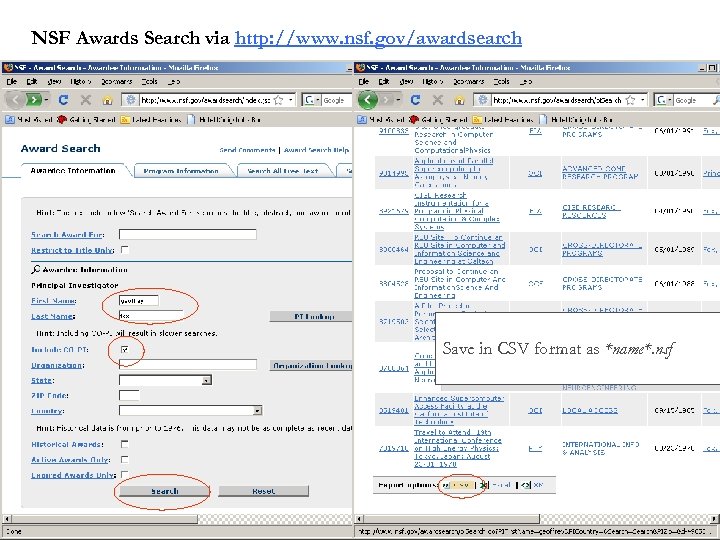Screen dimensions: 720x540
Task: Click the Search button
Action: point(164,491)
